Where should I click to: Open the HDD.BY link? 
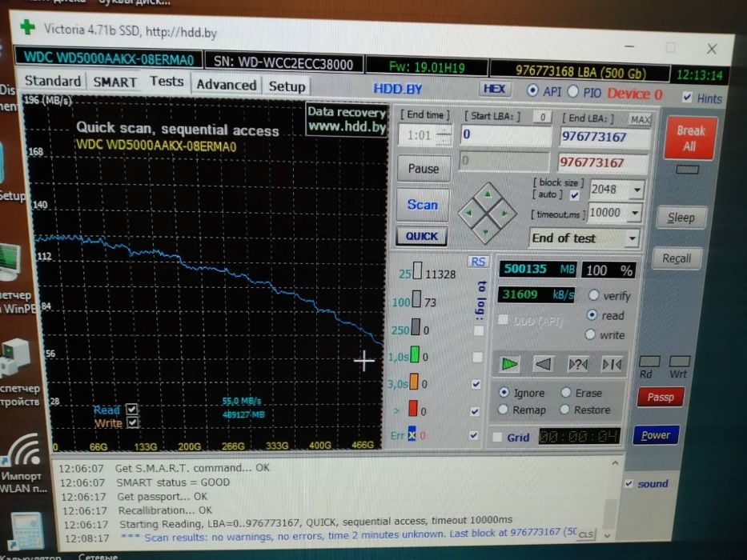pos(398,89)
